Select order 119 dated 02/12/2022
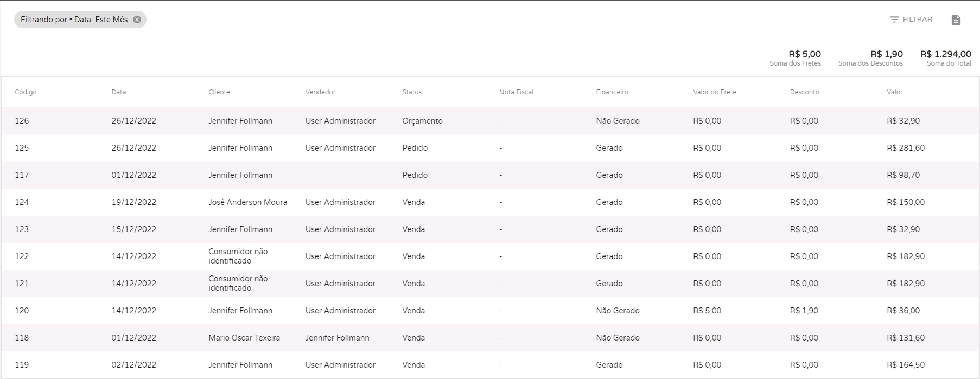The width and height of the screenshot is (980, 379). [x=22, y=365]
